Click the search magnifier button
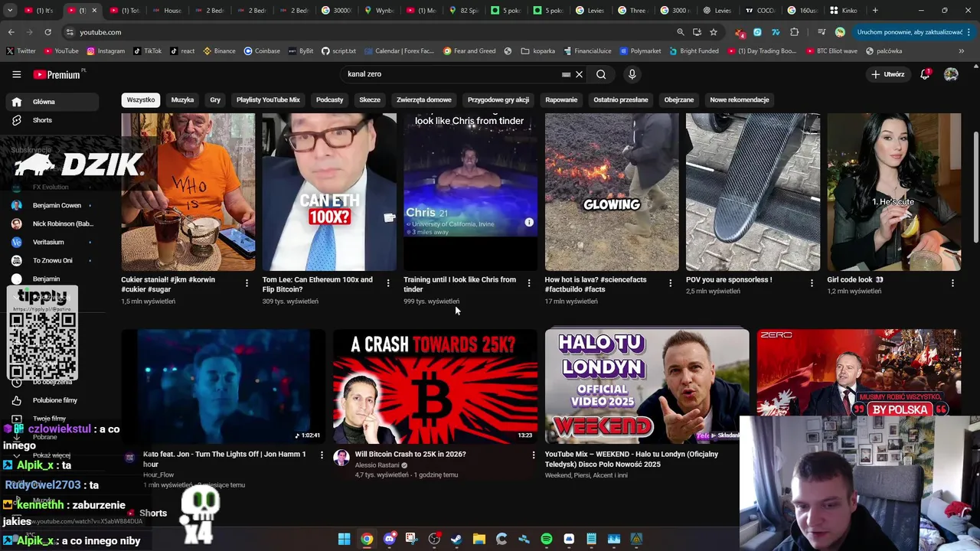The height and width of the screenshot is (551, 980). point(601,74)
